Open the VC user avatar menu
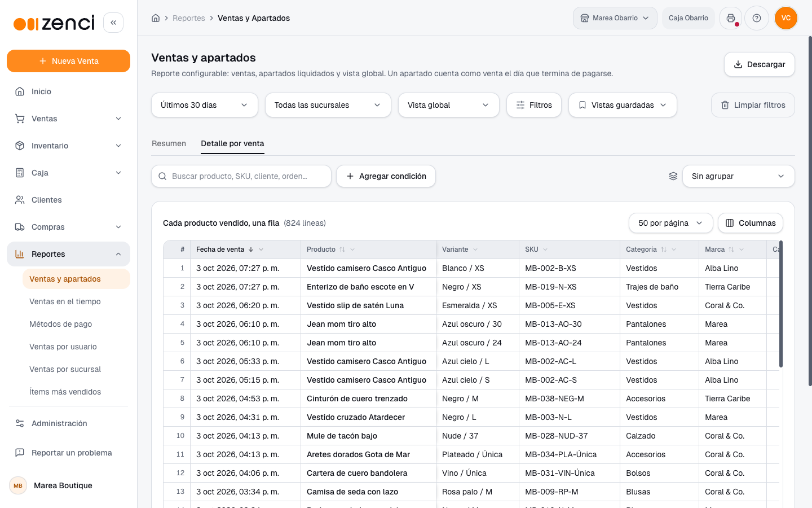The height and width of the screenshot is (508, 812). (786, 18)
